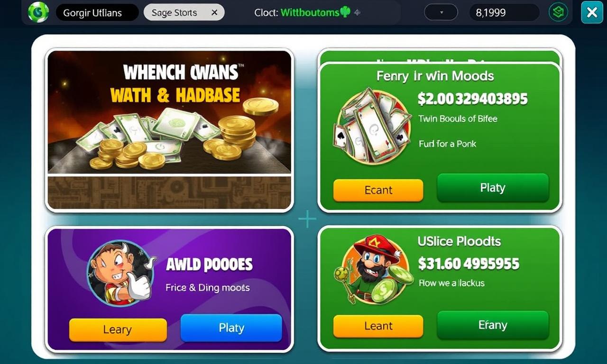Open the Whench Cwans coins banner
Image resolution: width=607 pixels, height=364 pixels.
169,130
